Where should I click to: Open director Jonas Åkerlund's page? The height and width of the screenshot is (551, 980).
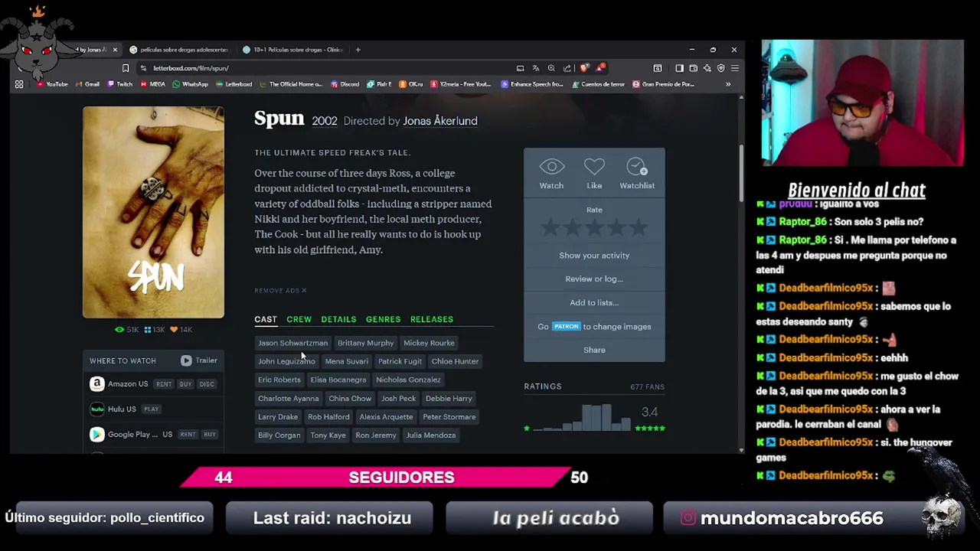pos(440,121)
